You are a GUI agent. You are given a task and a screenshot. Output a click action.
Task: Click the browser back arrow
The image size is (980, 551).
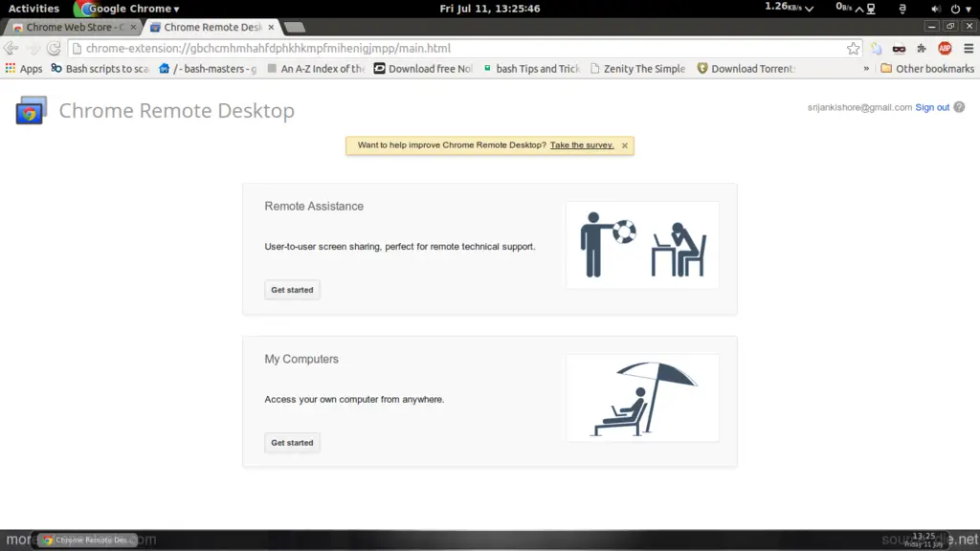pos(11,48)
